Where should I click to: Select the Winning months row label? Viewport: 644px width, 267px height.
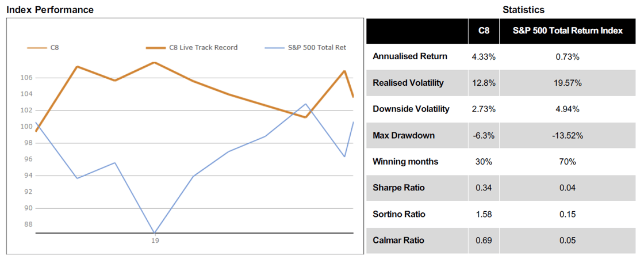(405, 162)
